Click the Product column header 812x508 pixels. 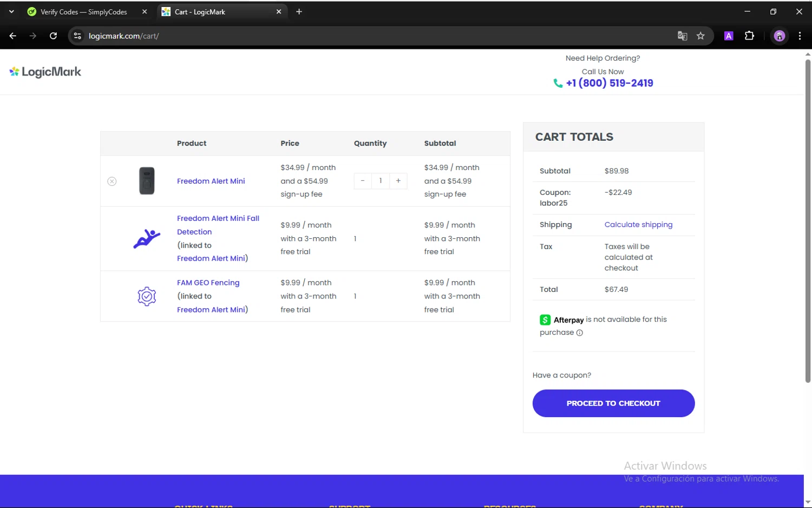click(x=192, y=144)
